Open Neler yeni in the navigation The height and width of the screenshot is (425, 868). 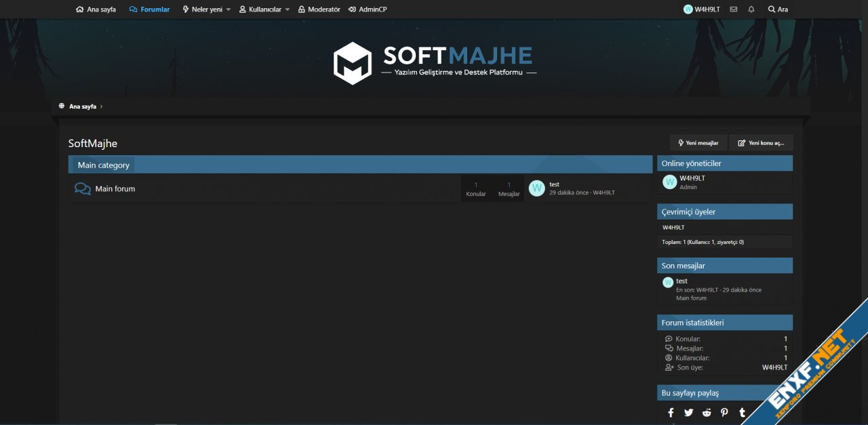coord(202,9)
